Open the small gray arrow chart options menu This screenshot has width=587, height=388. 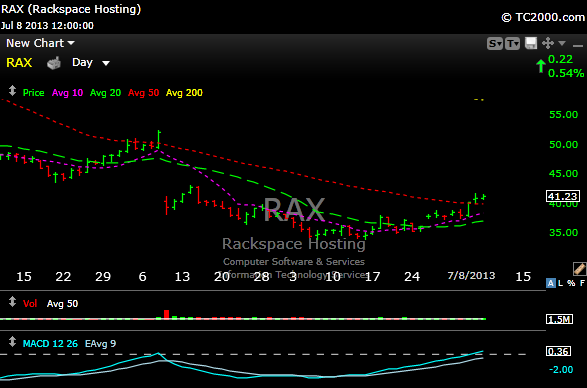pos(562,43)
